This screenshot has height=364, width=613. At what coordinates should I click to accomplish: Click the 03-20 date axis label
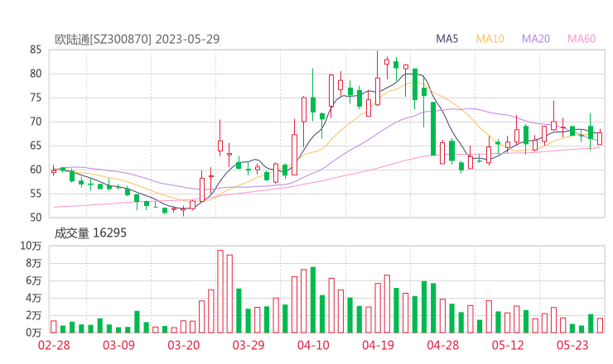click(x=184, y=345)
